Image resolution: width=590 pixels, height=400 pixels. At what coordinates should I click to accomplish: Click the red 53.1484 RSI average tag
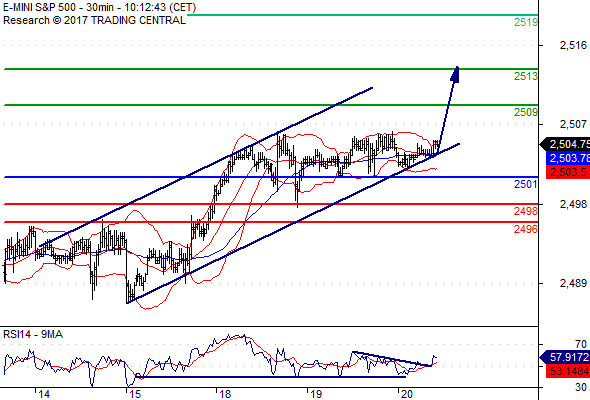[567, 371]
